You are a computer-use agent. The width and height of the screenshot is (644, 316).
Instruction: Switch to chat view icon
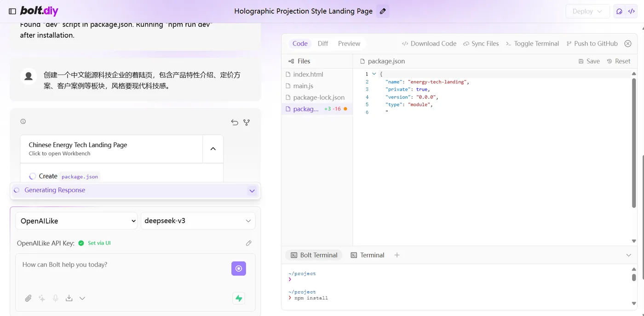coord(619,11)
